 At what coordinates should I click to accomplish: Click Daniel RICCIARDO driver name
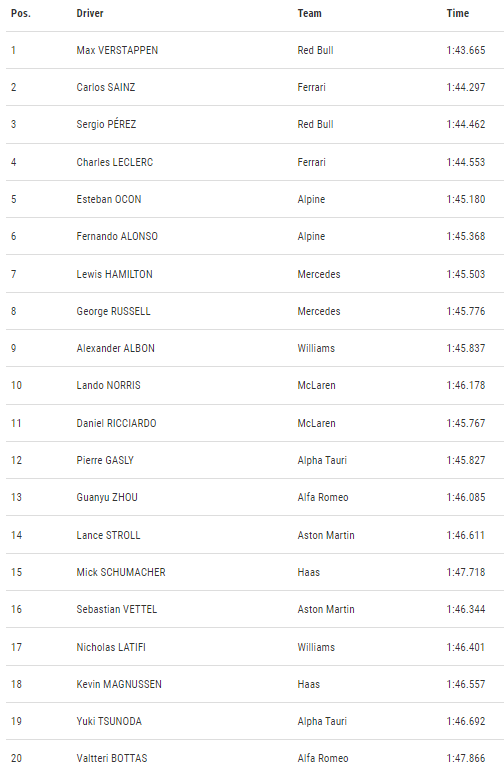point(116,423)
